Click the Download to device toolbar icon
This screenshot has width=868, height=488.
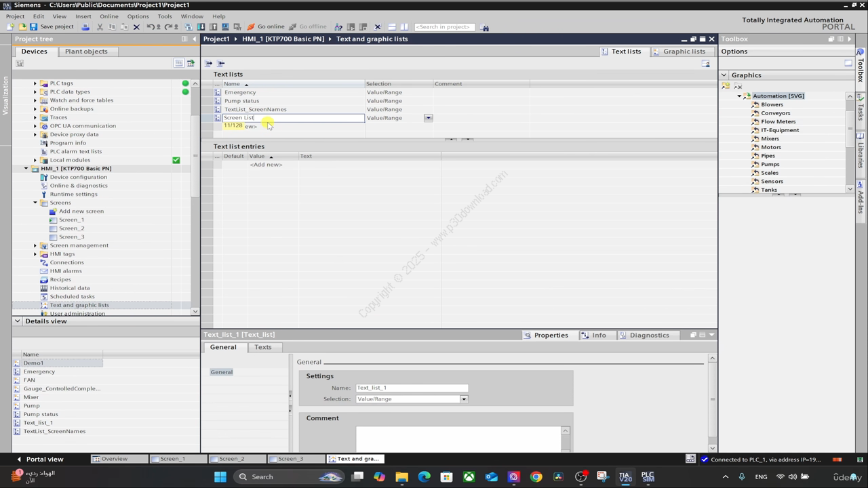coord(201,27)
